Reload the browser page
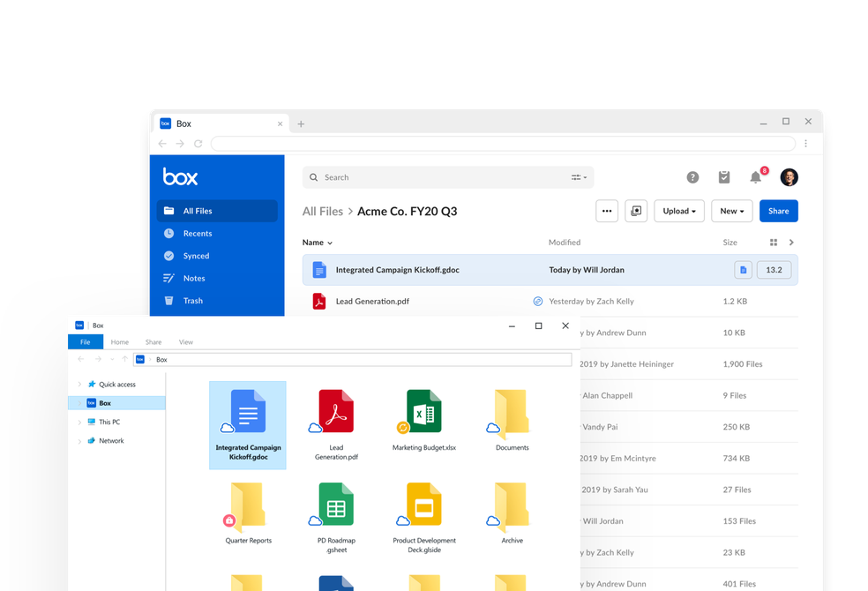868x591 pixels. pos(198,143)
